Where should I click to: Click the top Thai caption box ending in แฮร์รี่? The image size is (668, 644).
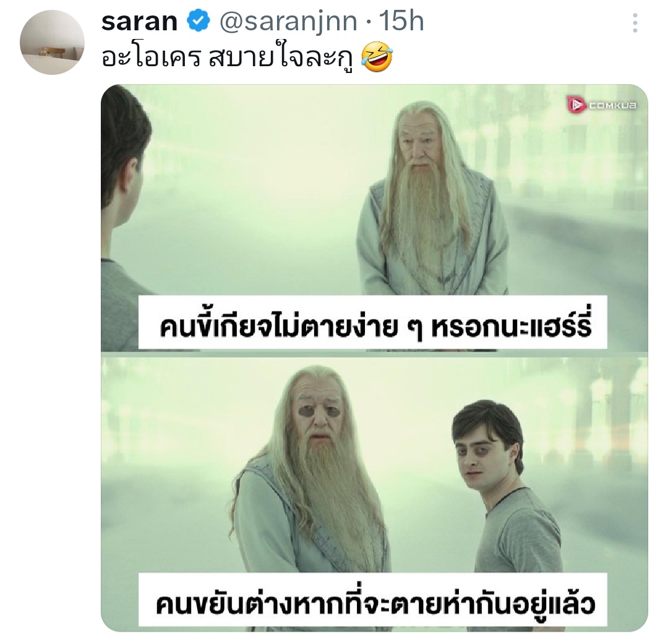[373, 323]
